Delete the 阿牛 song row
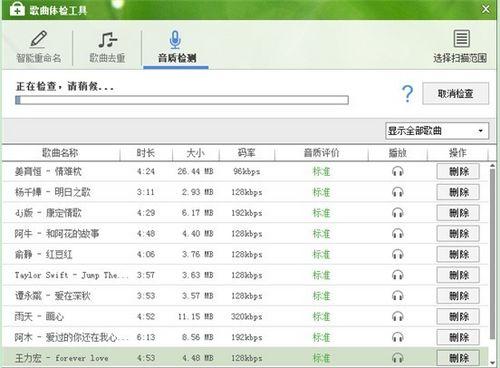The height and width of the screenshot is (368, 500). [458, 234]
